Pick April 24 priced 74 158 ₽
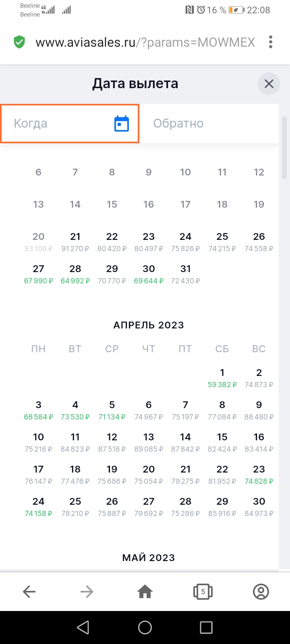Image resolution: width=290 pixels, height=644 pixels. [x=38, y=507]
